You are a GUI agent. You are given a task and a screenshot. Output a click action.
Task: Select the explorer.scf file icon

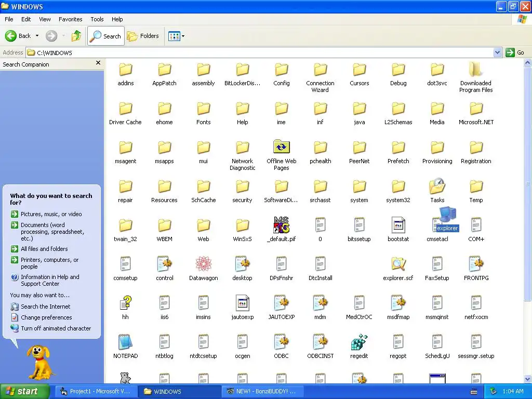point(398,264)
